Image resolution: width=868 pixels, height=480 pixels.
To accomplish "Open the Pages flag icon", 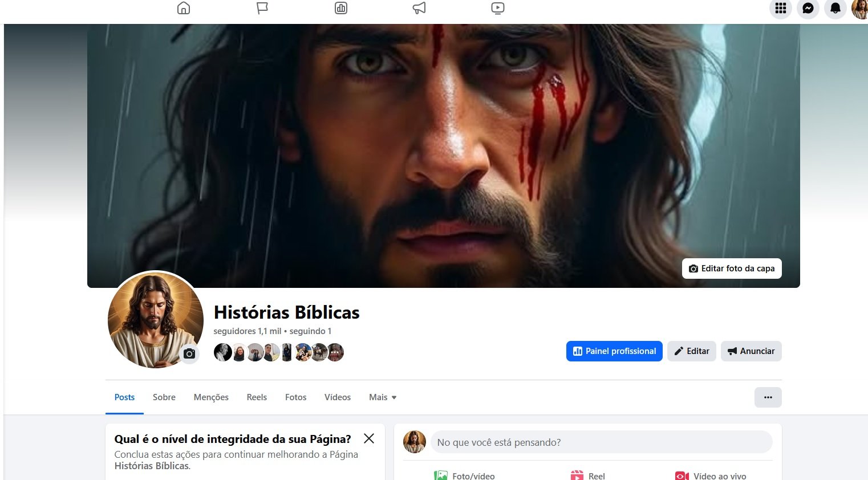I will (262, 8).
